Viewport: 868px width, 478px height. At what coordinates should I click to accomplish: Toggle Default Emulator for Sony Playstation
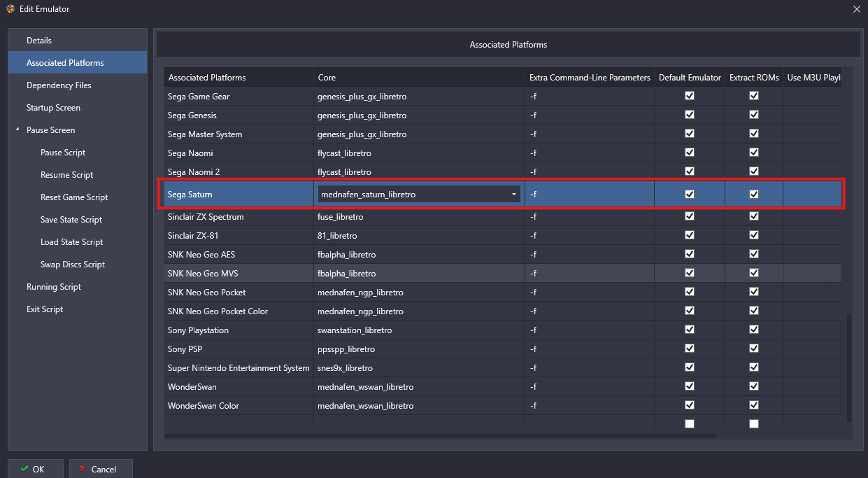[x=690, y=330]
